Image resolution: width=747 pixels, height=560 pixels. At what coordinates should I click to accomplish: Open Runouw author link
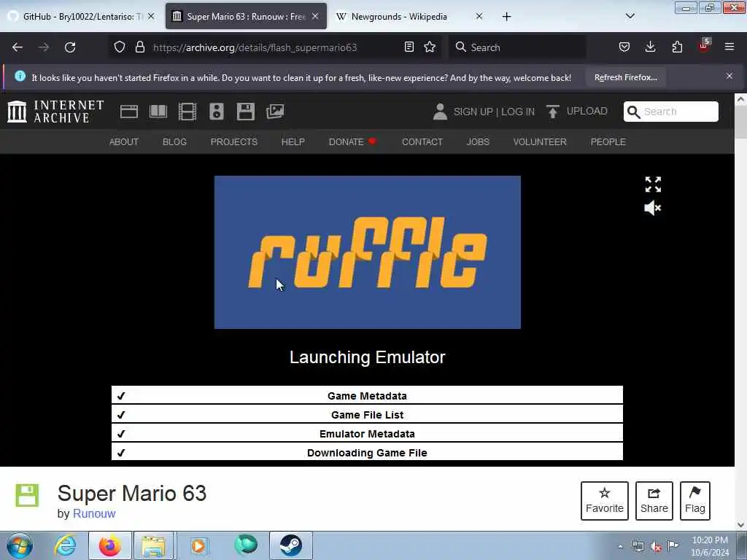94,513
